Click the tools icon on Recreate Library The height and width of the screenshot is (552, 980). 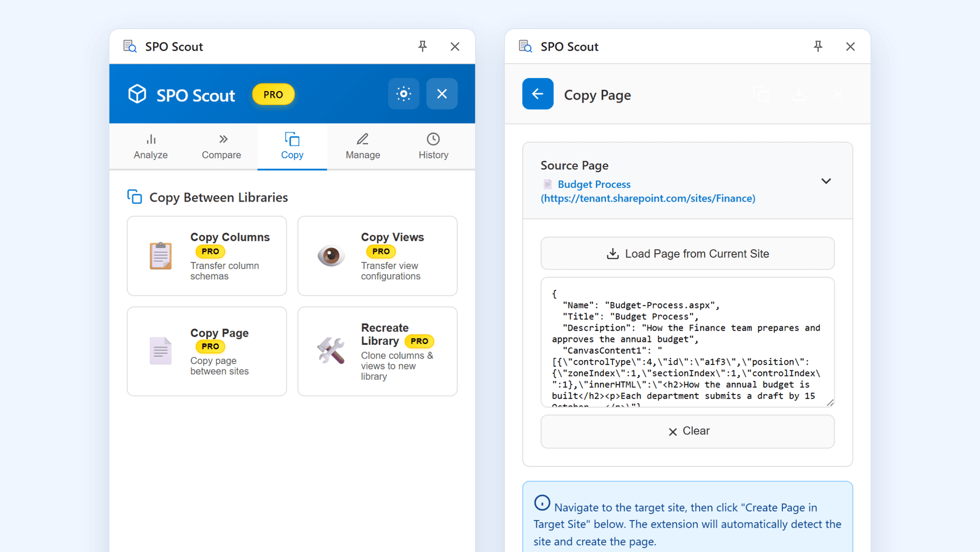coord(331,350)
